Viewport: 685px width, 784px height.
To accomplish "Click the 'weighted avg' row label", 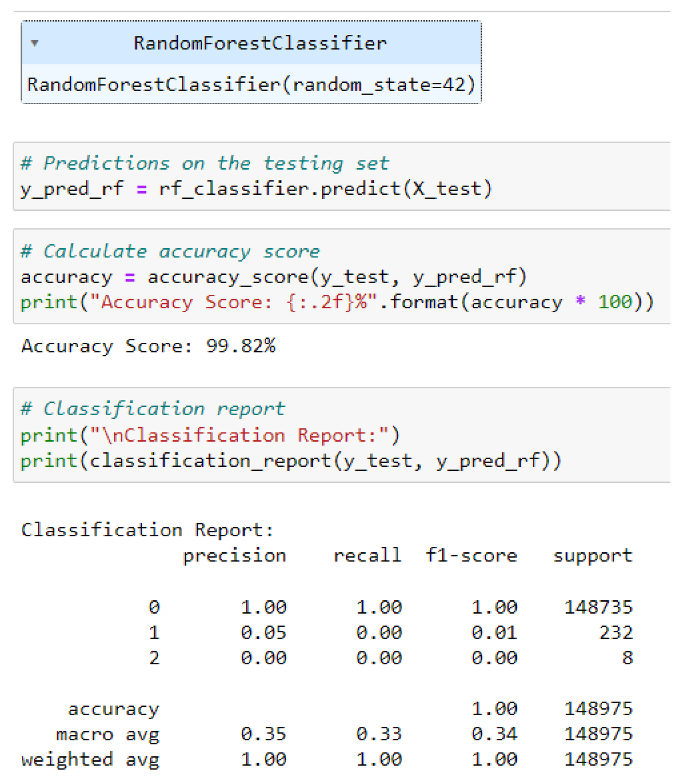I will click(x=90, y=759).
